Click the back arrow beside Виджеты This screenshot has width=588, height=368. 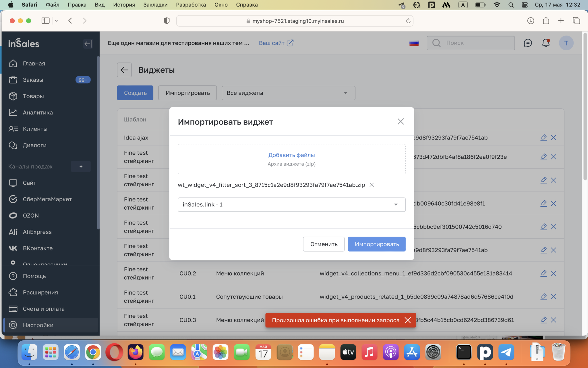pyautogui.click(x=124, y=70)
